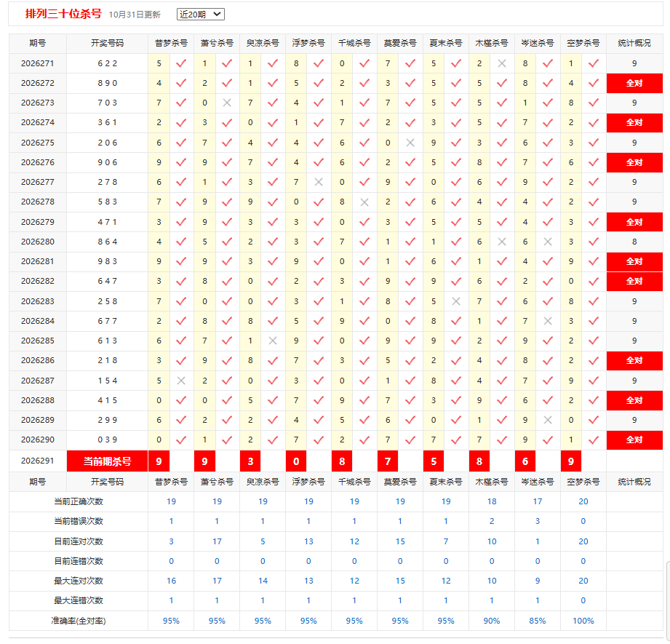Screen dimensions: 670x644
Task: Click the red checkmark for 千城杀号 in row 2026286
Action: tap(364, 361)
